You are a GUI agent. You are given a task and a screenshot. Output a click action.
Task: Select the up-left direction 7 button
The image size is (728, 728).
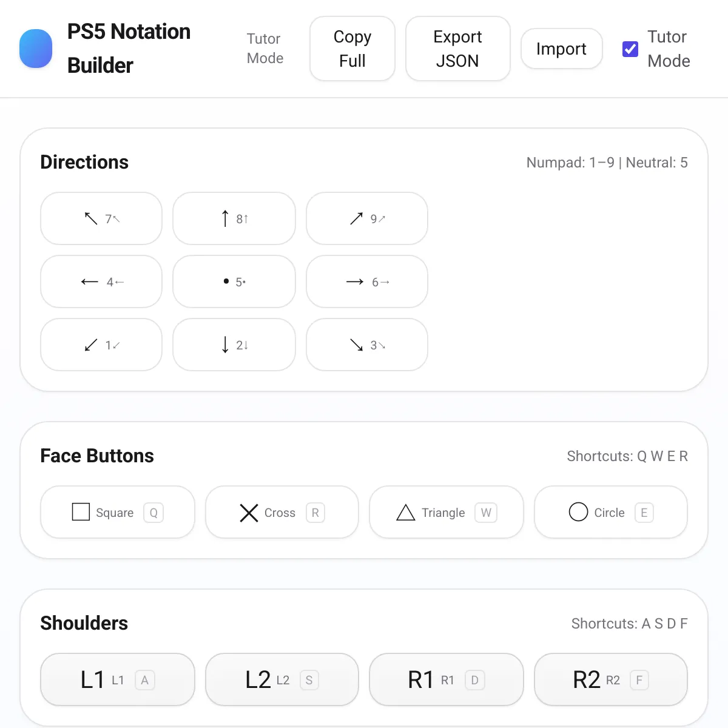tap(101, 218)
